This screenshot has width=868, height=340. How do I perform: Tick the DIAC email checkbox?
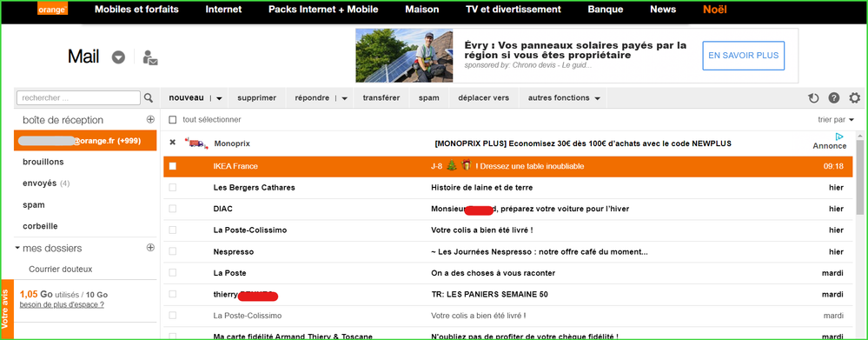pos(173,209)
